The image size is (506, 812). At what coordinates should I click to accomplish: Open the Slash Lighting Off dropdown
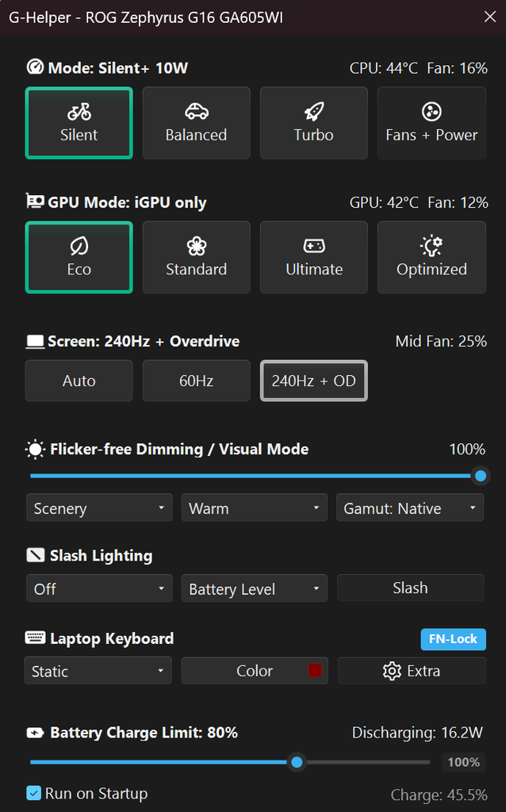pyautogui.click(x=99, y=588)
